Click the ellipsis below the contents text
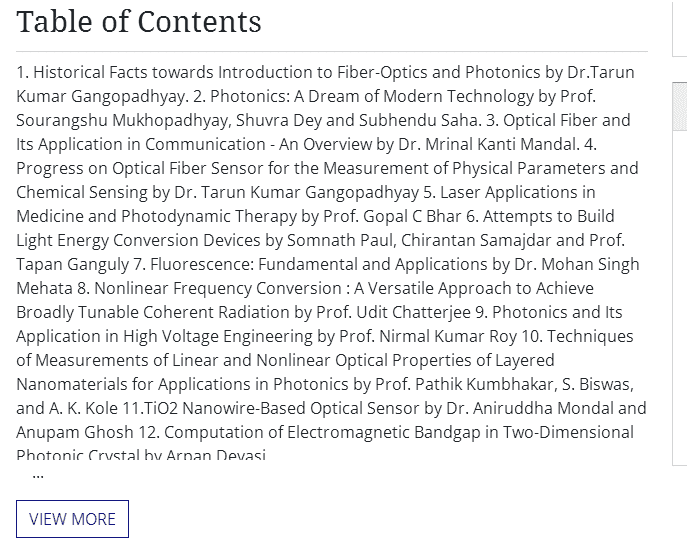Viewport: 689px width, 545px height. (38, 474)
